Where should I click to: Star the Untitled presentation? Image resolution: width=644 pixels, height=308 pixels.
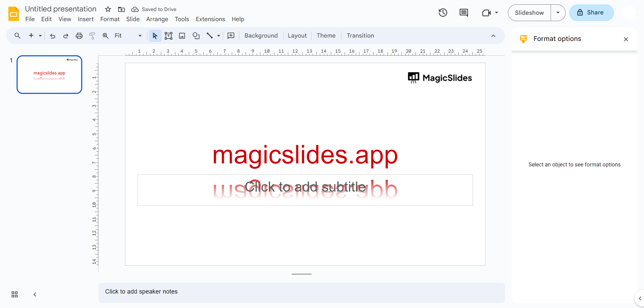108,9
